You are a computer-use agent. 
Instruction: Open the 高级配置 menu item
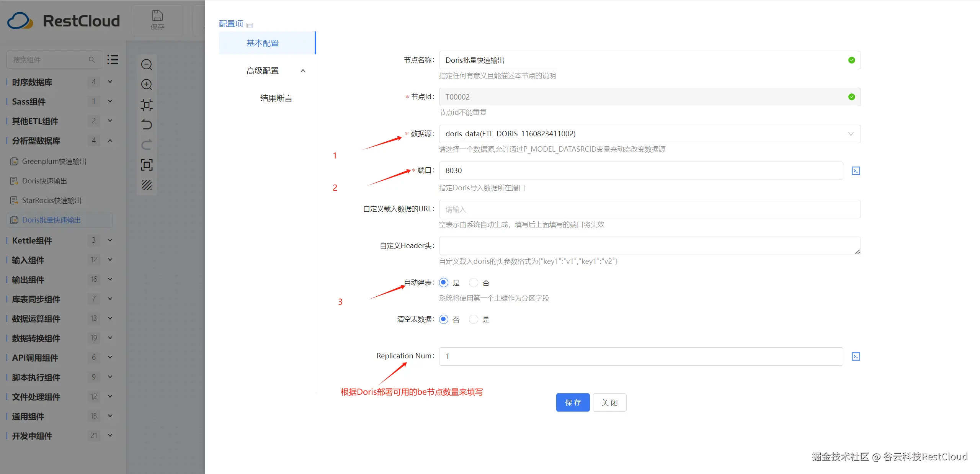(263, 70)
